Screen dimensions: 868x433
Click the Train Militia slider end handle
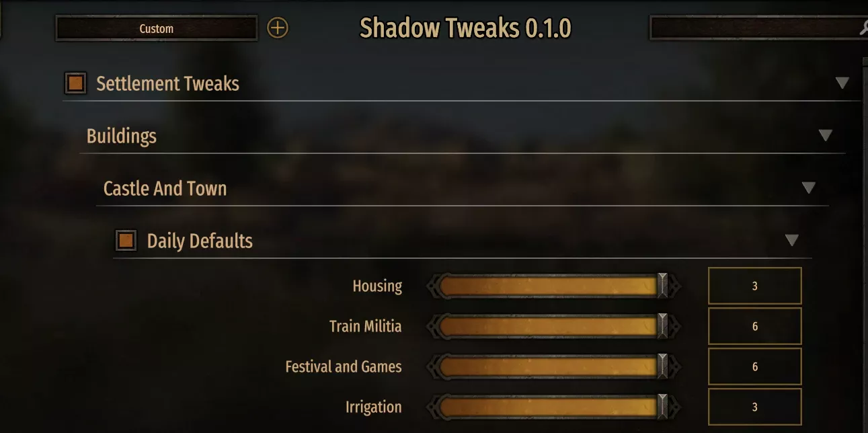(x=662, y=325)
